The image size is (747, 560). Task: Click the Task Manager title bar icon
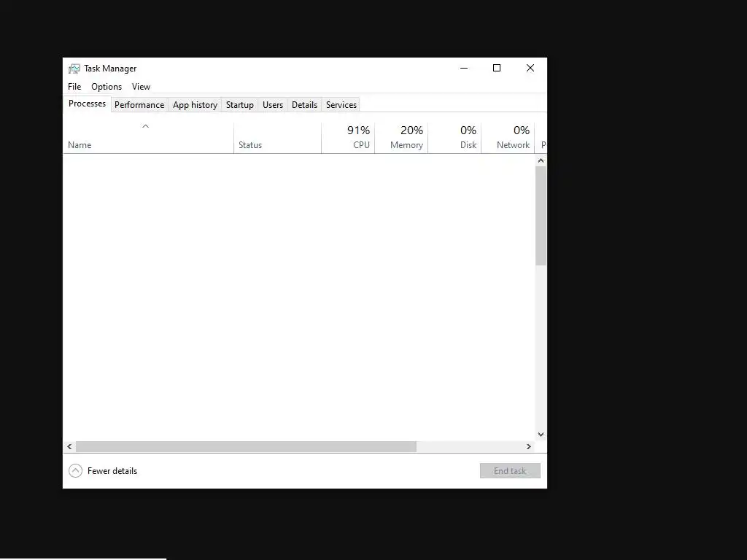(x=74, y=69)
